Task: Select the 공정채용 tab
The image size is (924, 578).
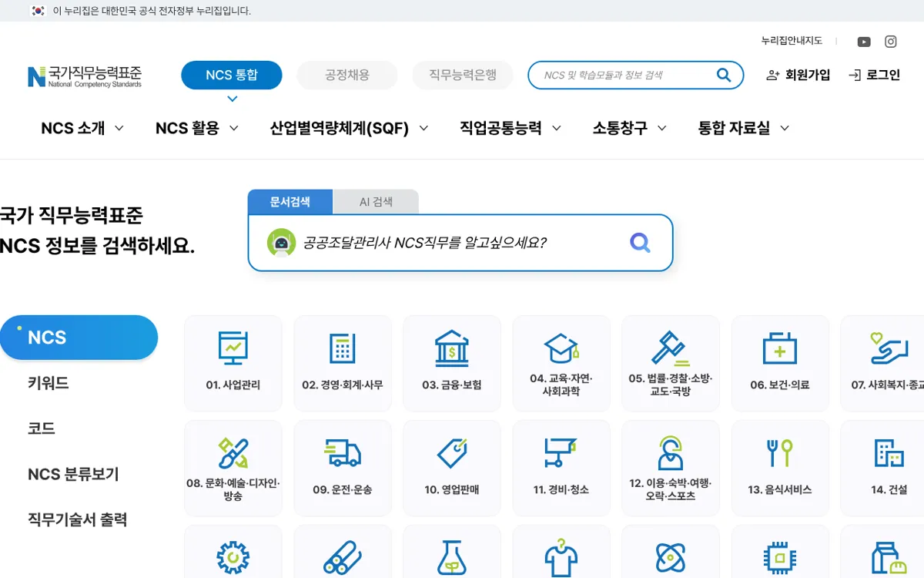Action: [347, 75]
